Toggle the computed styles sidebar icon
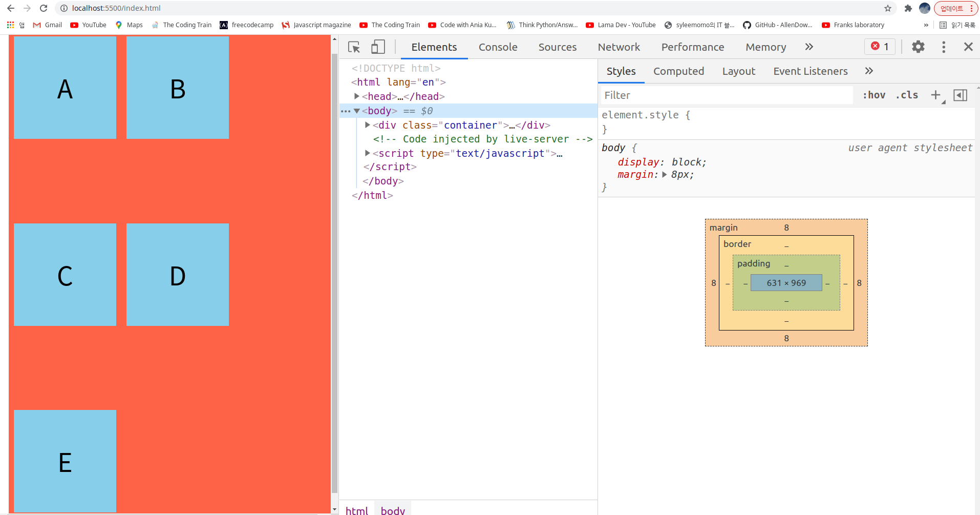This screenshot has height=515, width=980. coord(960,95)
